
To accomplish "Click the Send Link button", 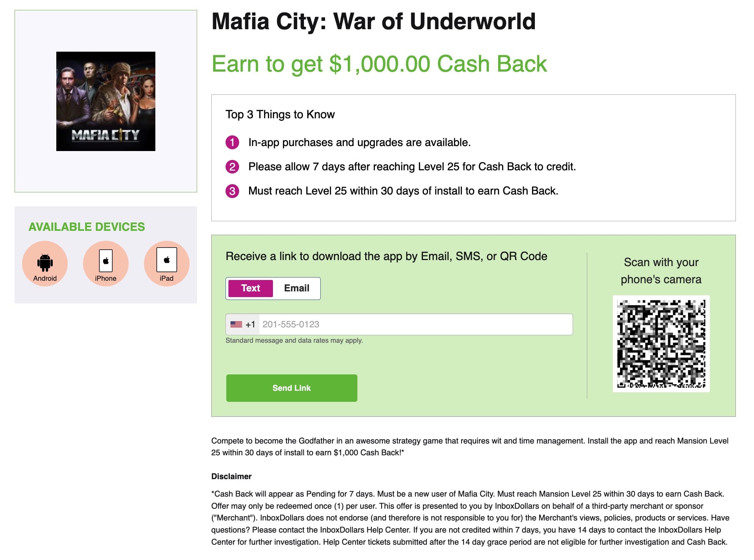I will tap(291, 388).
